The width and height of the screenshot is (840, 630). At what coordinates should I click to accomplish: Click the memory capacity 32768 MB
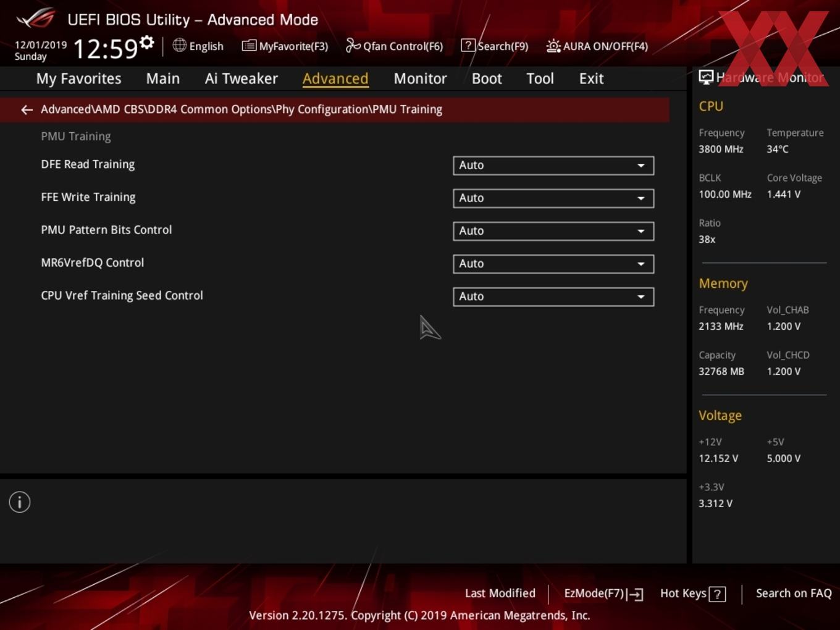[721, 371]
